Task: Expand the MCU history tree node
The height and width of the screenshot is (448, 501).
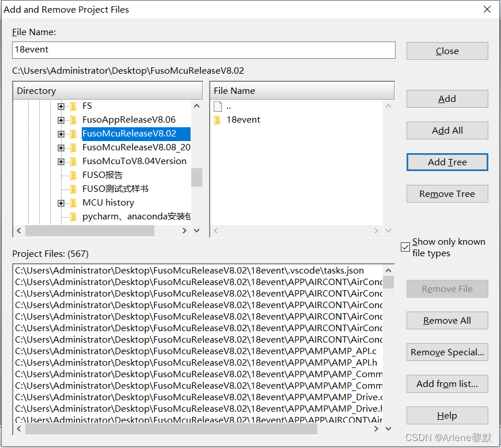Action: pos(61,202)
